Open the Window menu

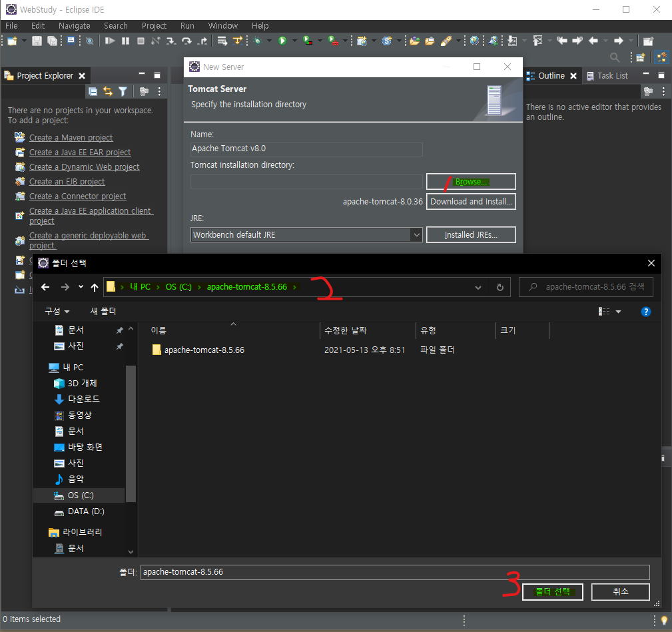pos(223,26)
